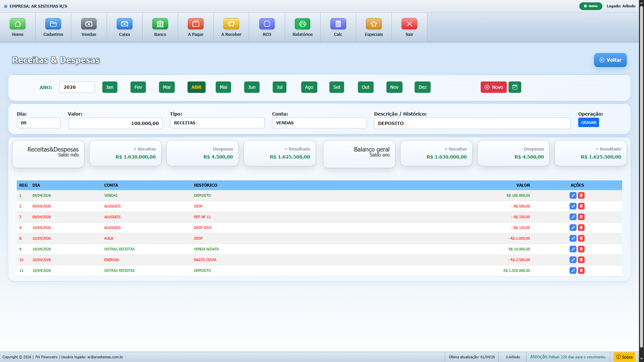Edit the ALUGUEIS R$ 550,00 entry
644x362 pixels.
pyautogui.click(x=573, y=206)
